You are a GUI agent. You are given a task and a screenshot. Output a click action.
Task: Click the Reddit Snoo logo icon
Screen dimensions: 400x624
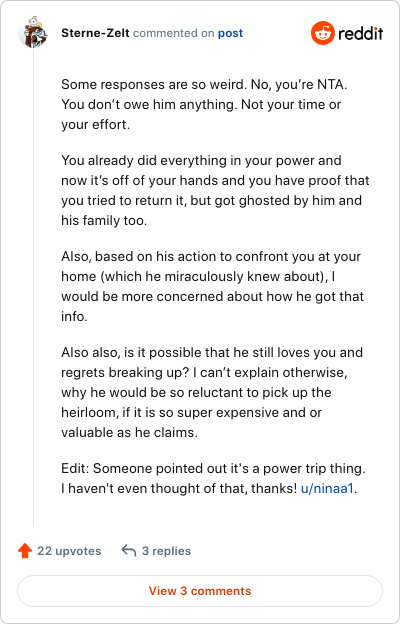[x=323, y=33]
